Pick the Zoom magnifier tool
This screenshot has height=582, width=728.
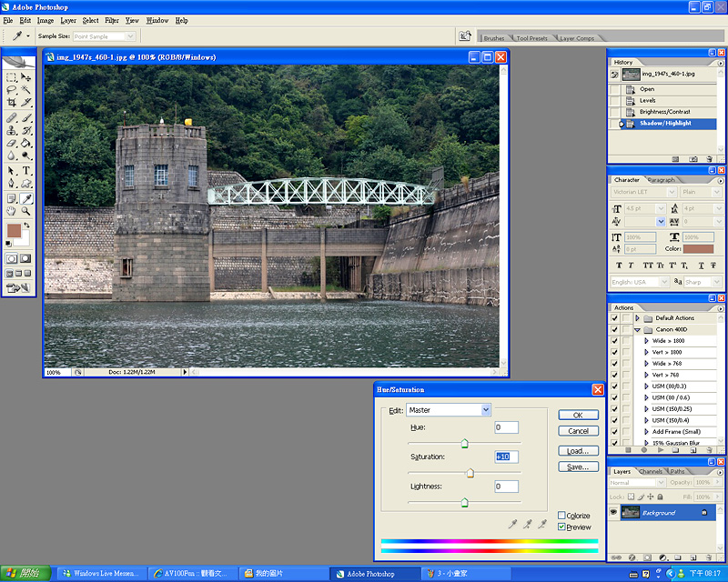26,211
